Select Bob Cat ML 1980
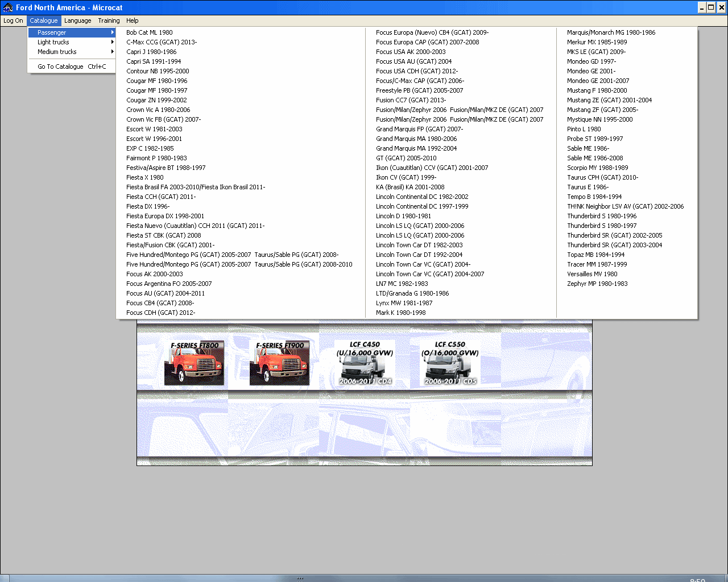The height and width of the screenshot is (582, 728). (x=150, y=32)
